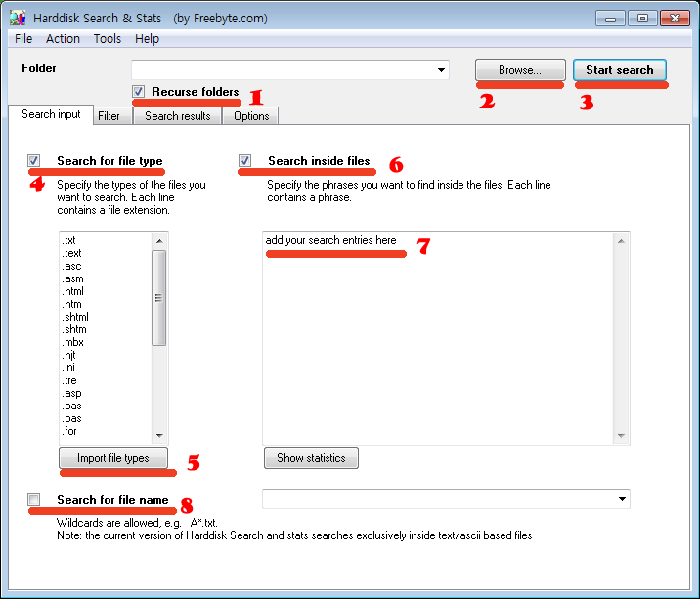
Task: Click the Browse... button
Action: click(520, 70)
